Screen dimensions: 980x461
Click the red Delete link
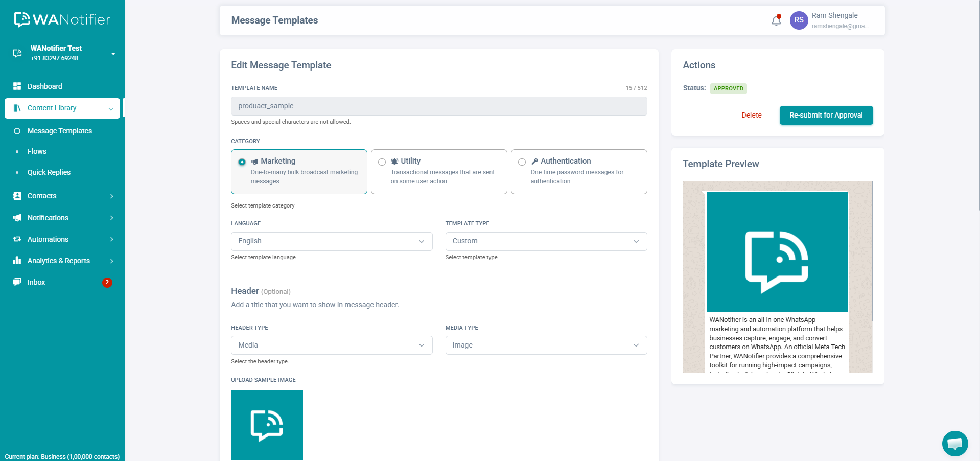coord(751,115)
